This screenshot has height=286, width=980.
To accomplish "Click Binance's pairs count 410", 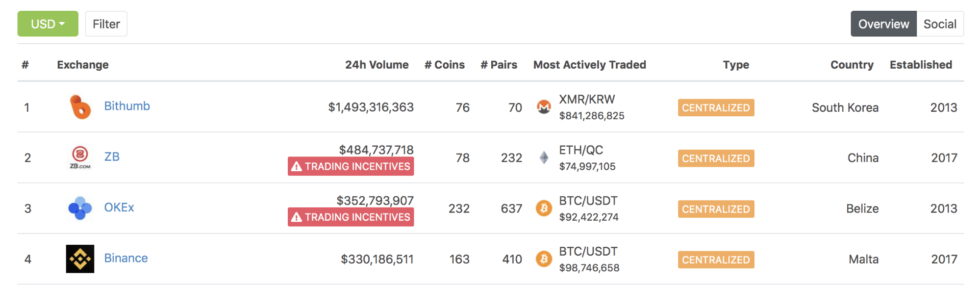I will (512, 259).
